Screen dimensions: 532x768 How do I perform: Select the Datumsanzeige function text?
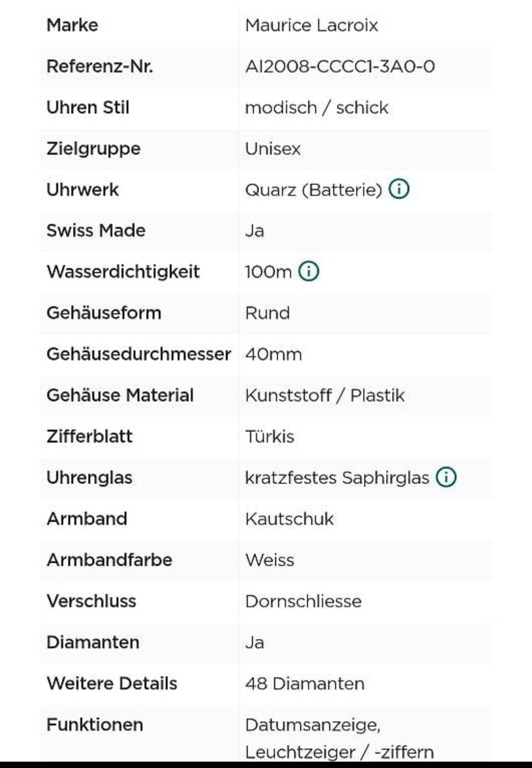pyautogui.click(x=312, y=725)
